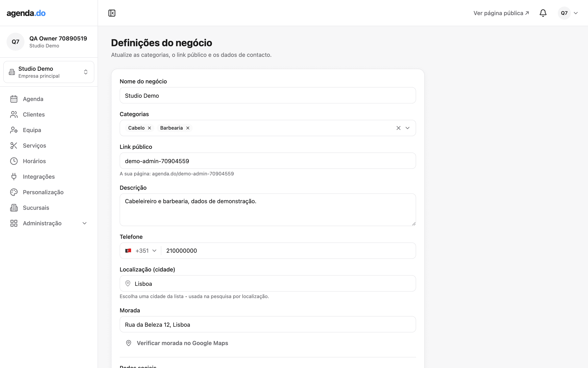Click the Morada address field
Screen dimensions: 588x368
[268, 324]
